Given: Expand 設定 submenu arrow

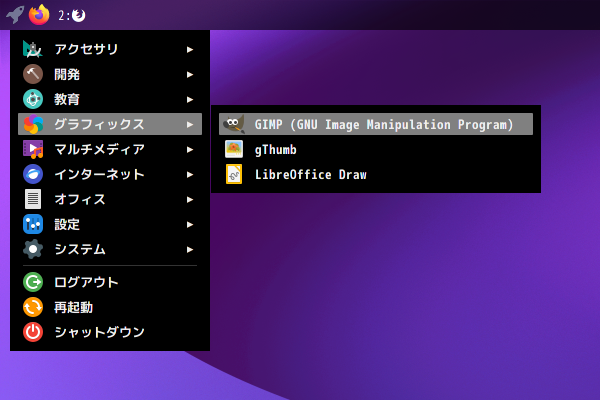Looking at the screenshot, I should pos(190,224).
